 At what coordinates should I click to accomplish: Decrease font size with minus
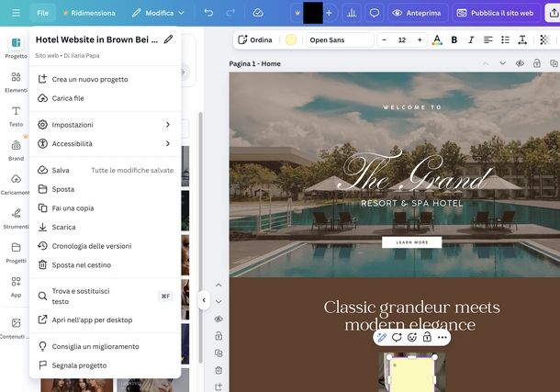coord(385,40)
